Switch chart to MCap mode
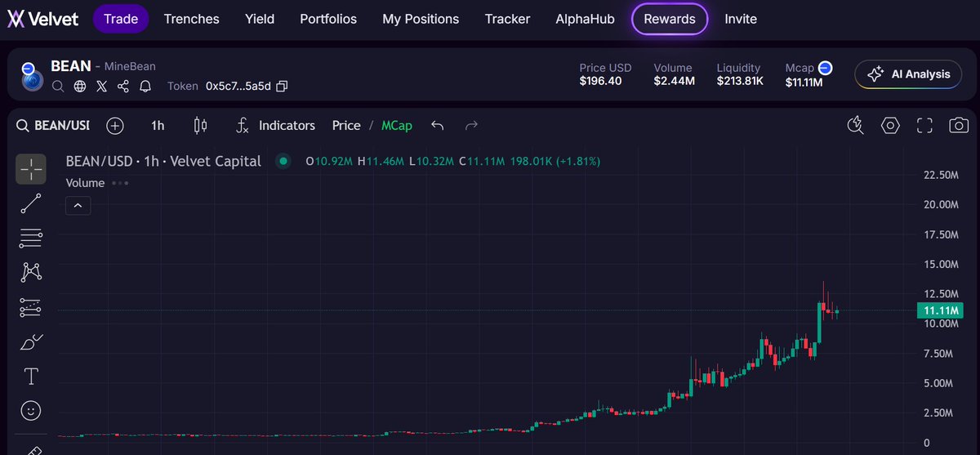Viewport: 980px width, 455px height. pyautogui.click(x=397, y=125)
